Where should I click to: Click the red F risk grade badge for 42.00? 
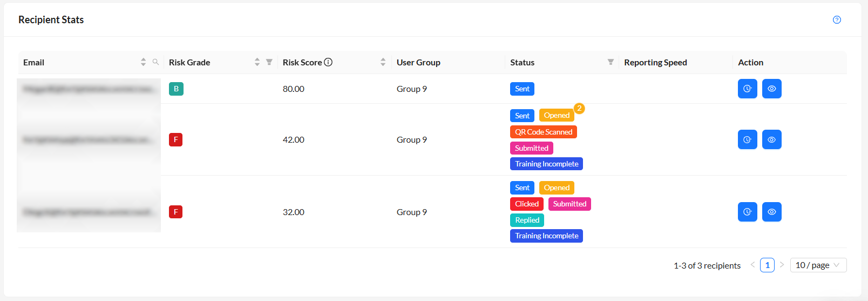(x=175, y=139)
